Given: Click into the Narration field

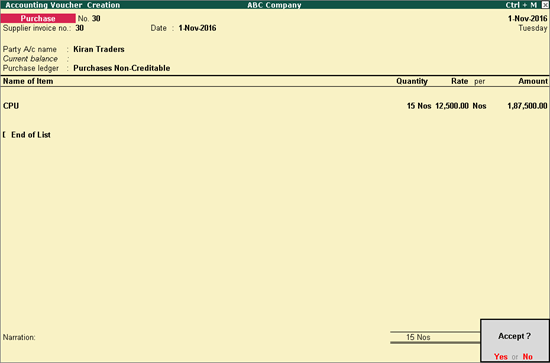Looking at the screenshot, I should [x=210, y=337].
